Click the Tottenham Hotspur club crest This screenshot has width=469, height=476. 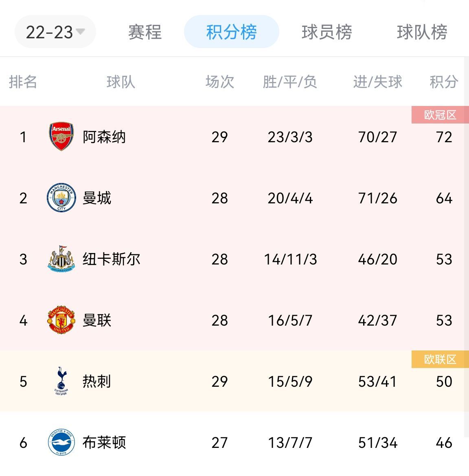click(x=61, y=381)
